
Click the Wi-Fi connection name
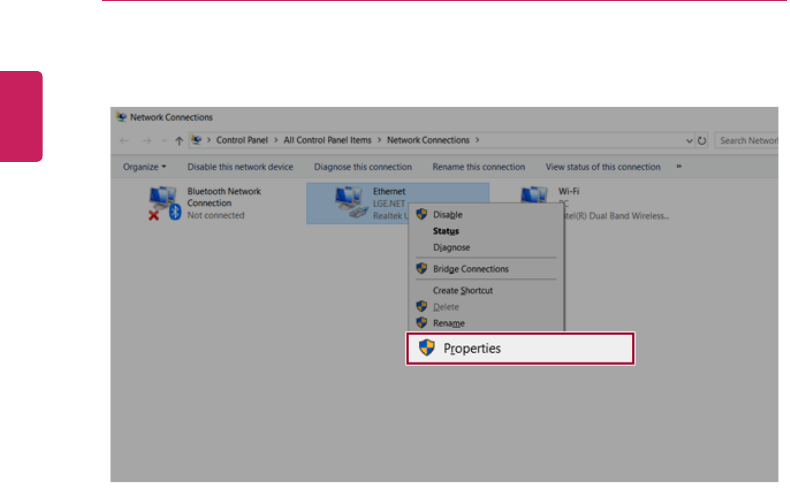[x=569, y=192]
